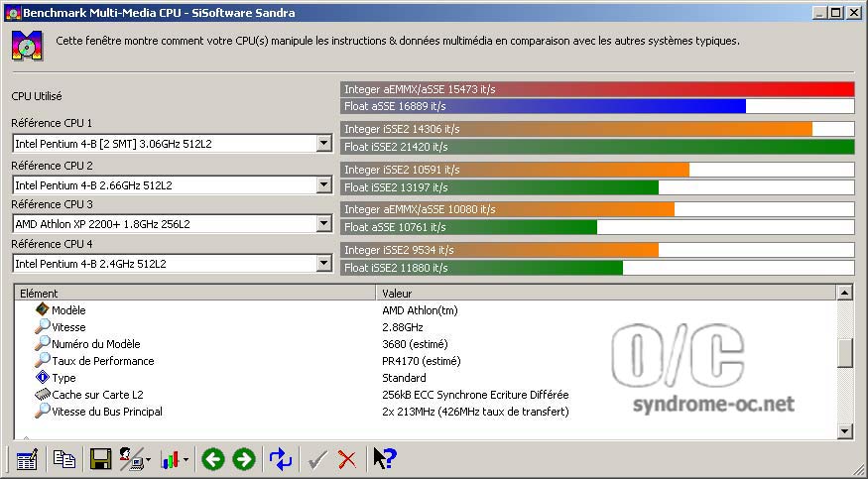This screenshot has height=479, width=868.
Task: Open dropdown arrow next to user/computer icon
Action: click(148, 459)
